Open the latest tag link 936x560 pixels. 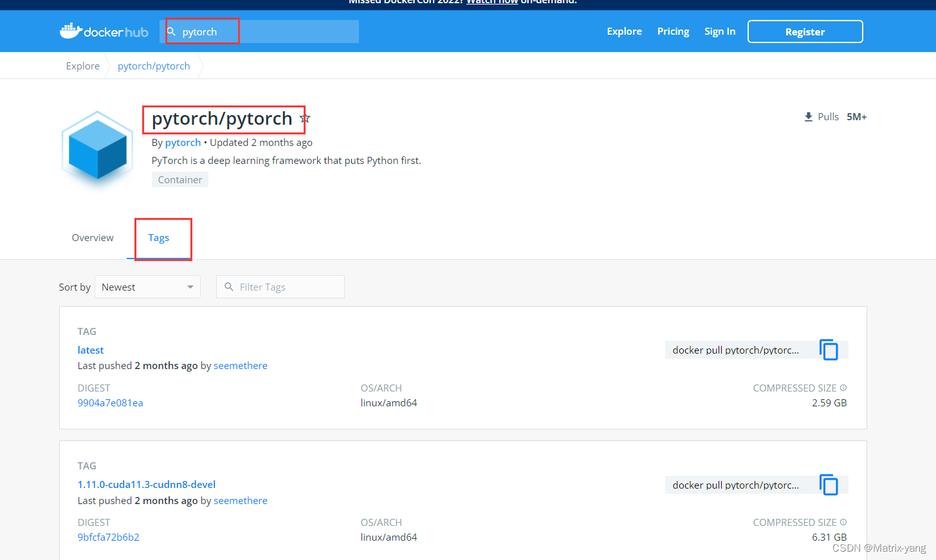click(91, 350)
